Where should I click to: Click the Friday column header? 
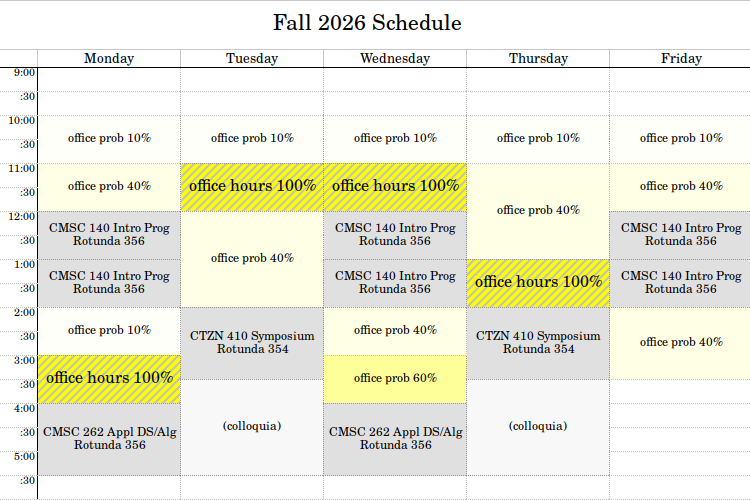[680, 58]
